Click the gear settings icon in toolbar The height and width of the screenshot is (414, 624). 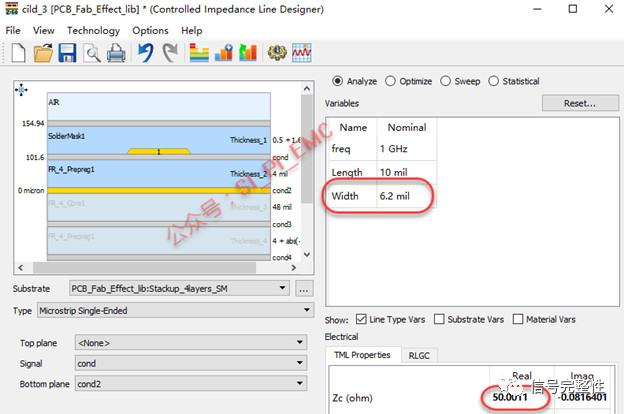(x=277, y=53)
